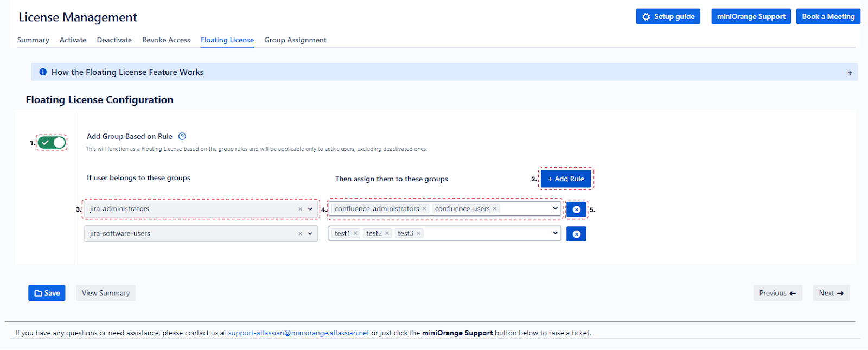The image size is (868, 350).
Task: Click the help icon beside Add Group Based on Rule
Action: (x=182, y=136)
